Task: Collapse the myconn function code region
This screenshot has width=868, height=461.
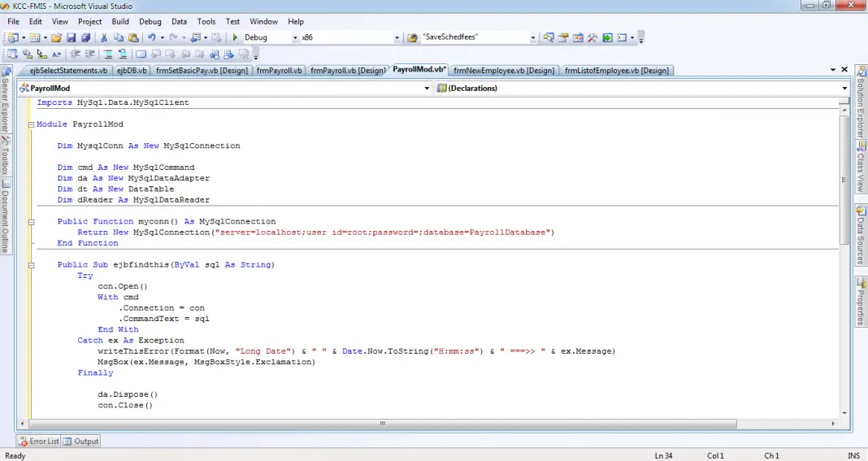Action: (x=31, y=221)
